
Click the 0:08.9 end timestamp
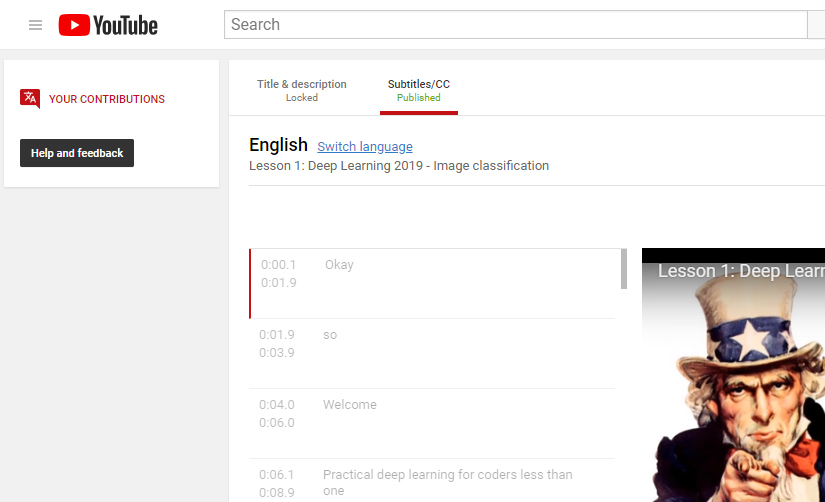pyautogui.click(x=277, y=493)
